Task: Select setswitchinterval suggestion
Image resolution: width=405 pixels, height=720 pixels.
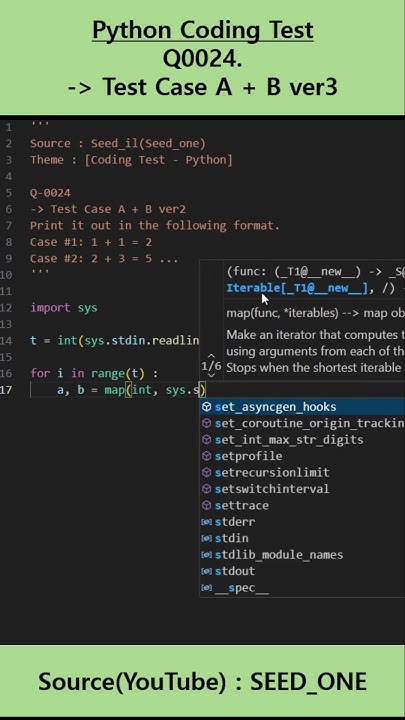Action: [303, 489]
